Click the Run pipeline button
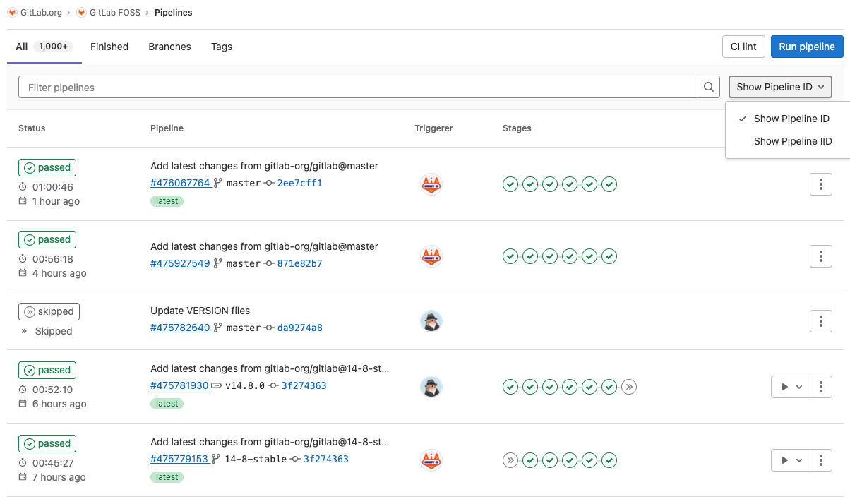Image resolution: width=850 pixels, height=504 pixels. point(807,47)
